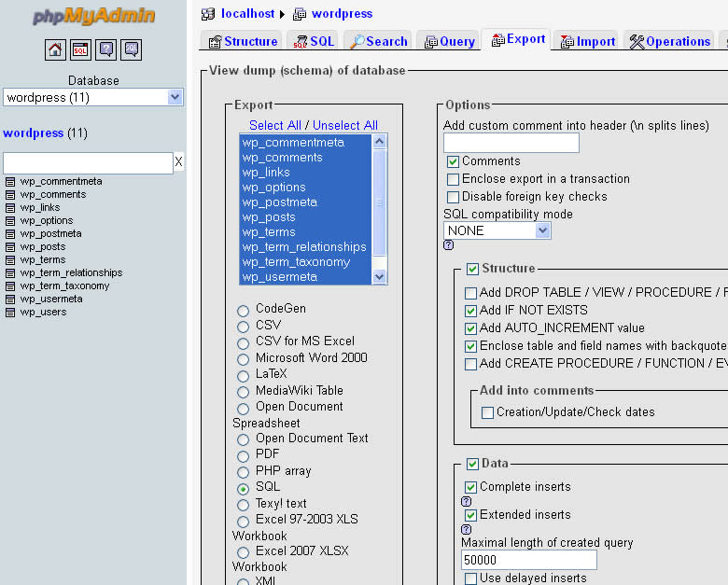Click Select All link
This screenshot has width=728, height=585.
click(x=275, y=125)
